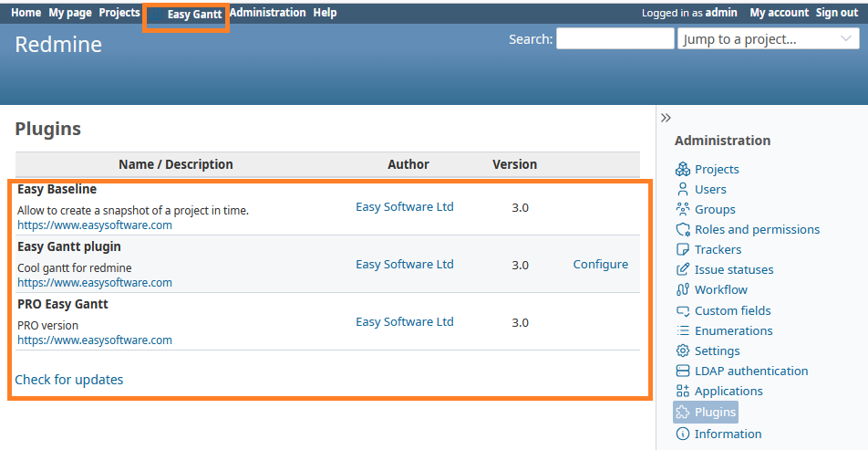Open Easy Gantt in the top menu
This screenshot has width=868, height=450.
(193, 15)
